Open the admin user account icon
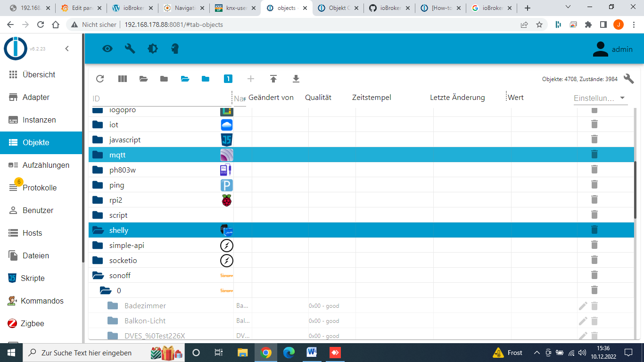 point(600,49)
